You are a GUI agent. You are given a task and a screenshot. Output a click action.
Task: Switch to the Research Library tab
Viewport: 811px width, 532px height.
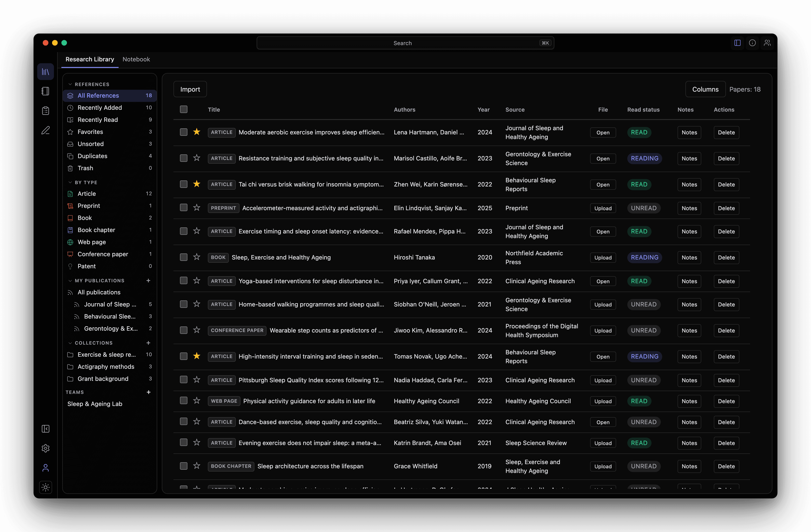click(90, 59)
